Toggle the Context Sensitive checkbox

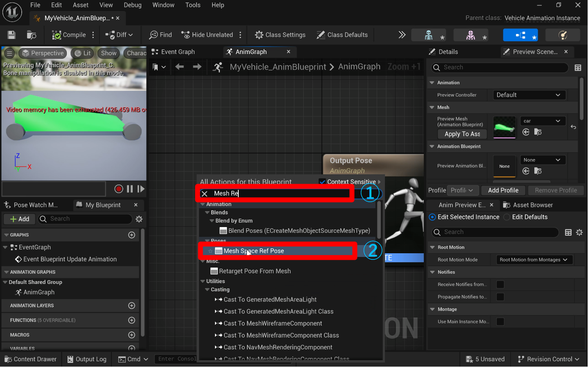pos(322,182)
